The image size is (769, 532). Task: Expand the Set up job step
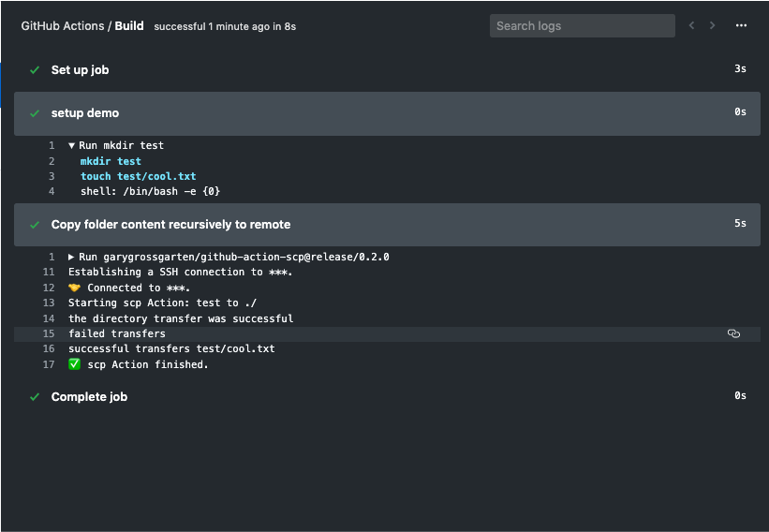387,69
